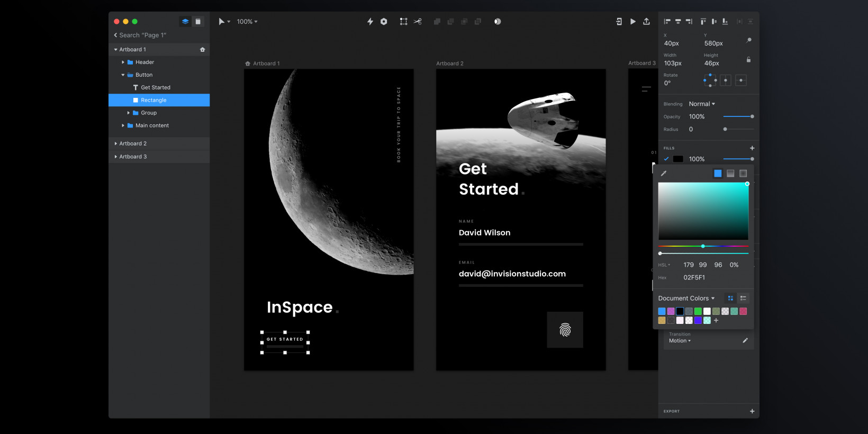
Task: Select the Rectangle layer
Action: (x=159, y=100)
